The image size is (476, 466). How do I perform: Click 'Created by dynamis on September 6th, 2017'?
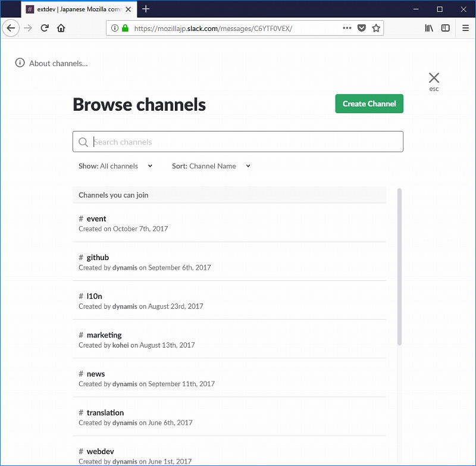145,268
